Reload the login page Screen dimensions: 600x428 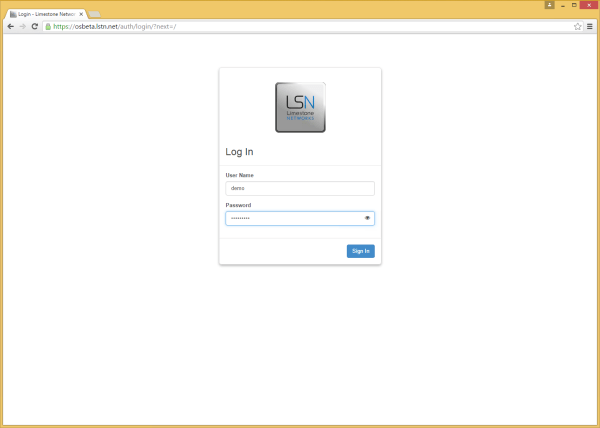tap(34, 26)
